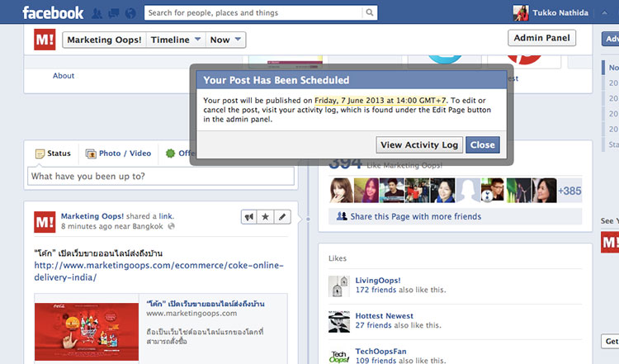Click the post privacy globe icon
The width and height of the screenshot is (619, 364).
tap(172, 226)
